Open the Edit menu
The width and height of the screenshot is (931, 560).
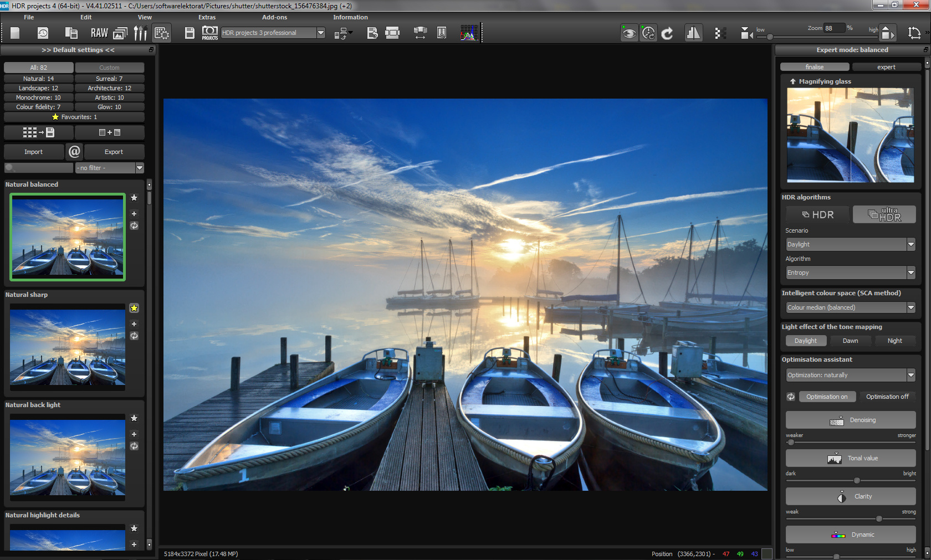86,17
